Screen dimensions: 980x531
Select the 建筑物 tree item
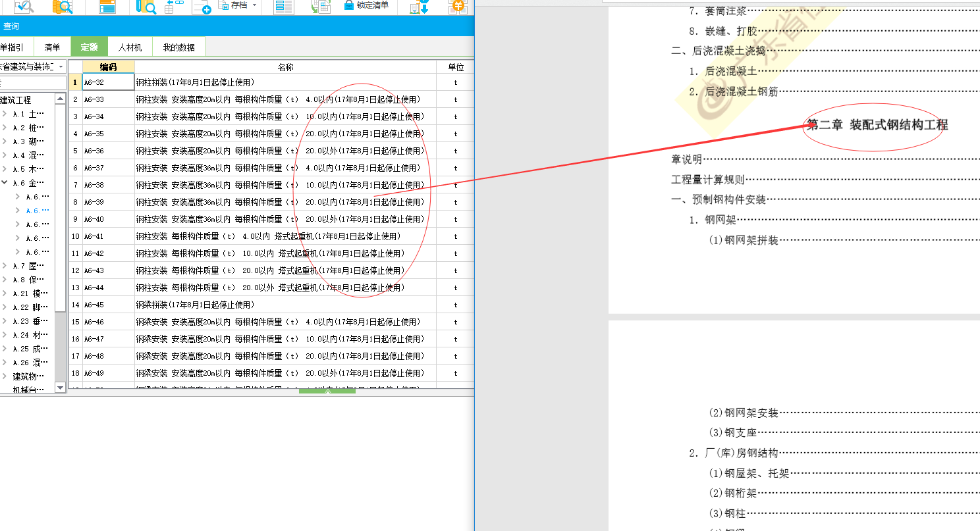point(29,376)
